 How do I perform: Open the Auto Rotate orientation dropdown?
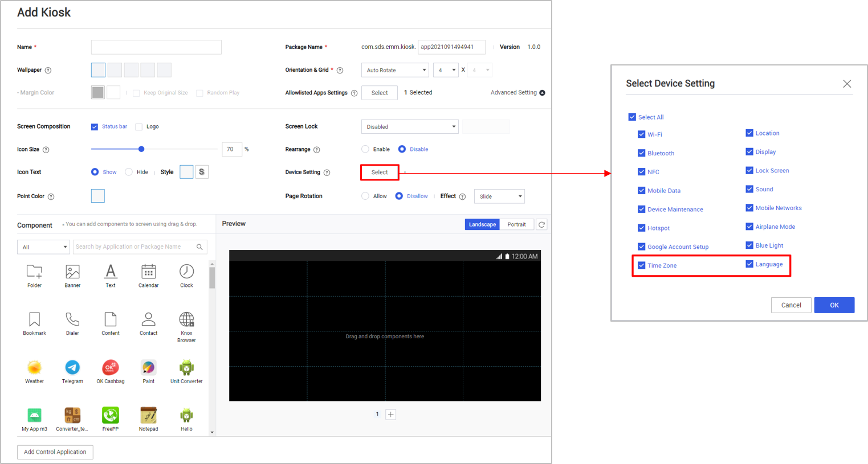(395, 70)
